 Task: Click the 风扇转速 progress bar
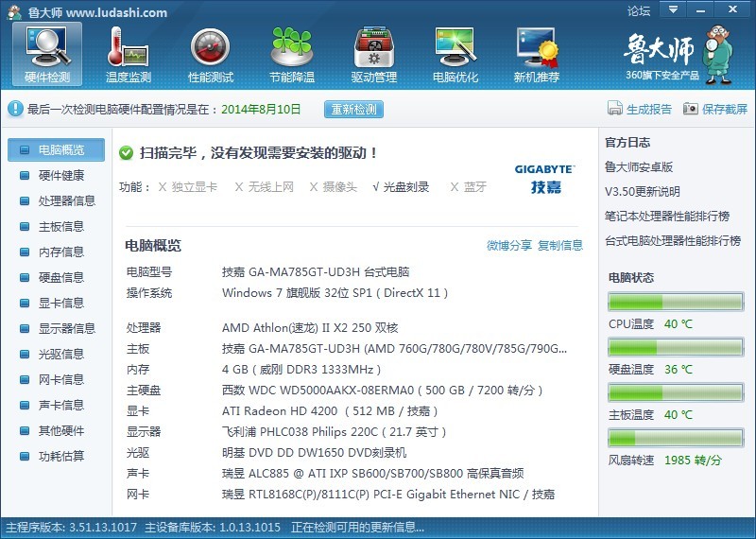coord(676,438)
